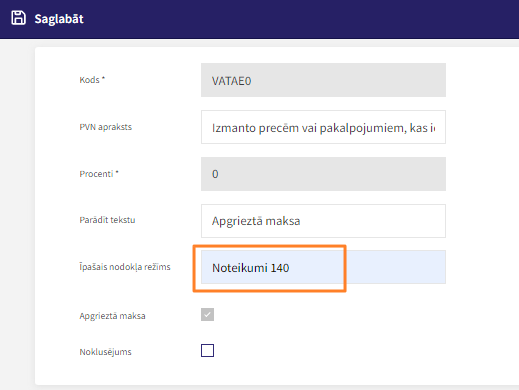This screenshot has width=519, height=390.
Task: Click empty area of dark header bar
Action: [300, 19]
